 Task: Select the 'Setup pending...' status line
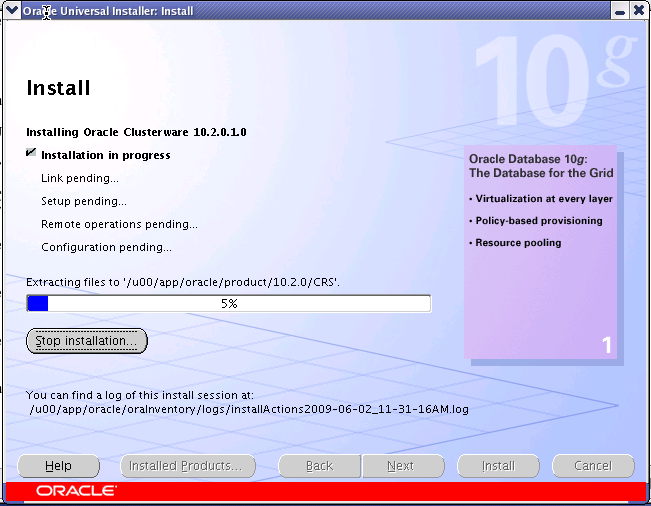[84, 201]
